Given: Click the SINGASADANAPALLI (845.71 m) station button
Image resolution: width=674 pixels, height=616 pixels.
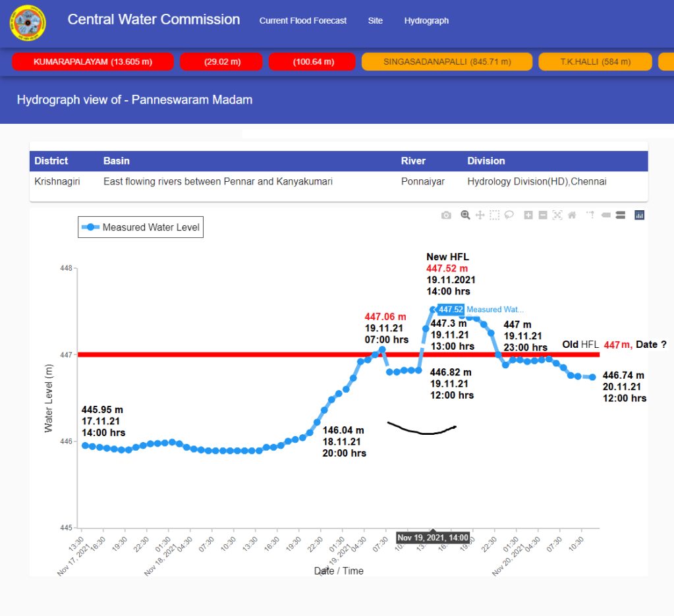Looking at the screenshot, I should click(447, 61).
